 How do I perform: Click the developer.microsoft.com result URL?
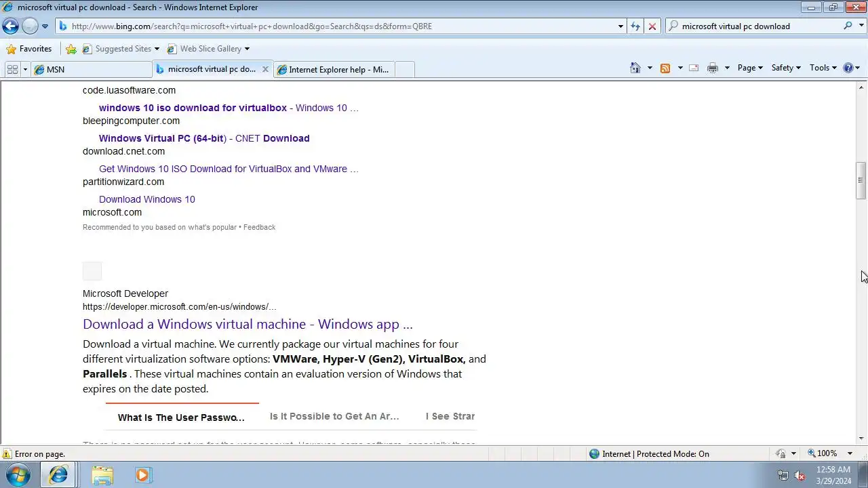click(179, 307)
